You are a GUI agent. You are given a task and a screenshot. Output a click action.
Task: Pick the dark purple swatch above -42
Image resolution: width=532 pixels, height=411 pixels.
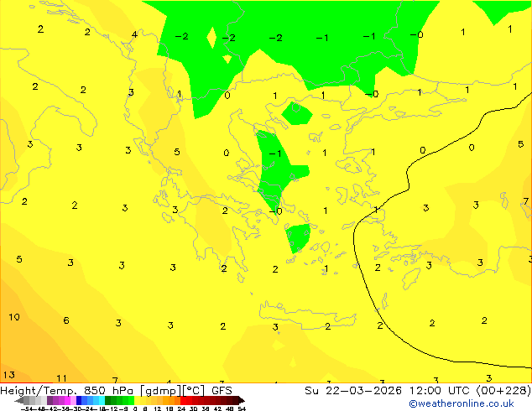point(50,401)
